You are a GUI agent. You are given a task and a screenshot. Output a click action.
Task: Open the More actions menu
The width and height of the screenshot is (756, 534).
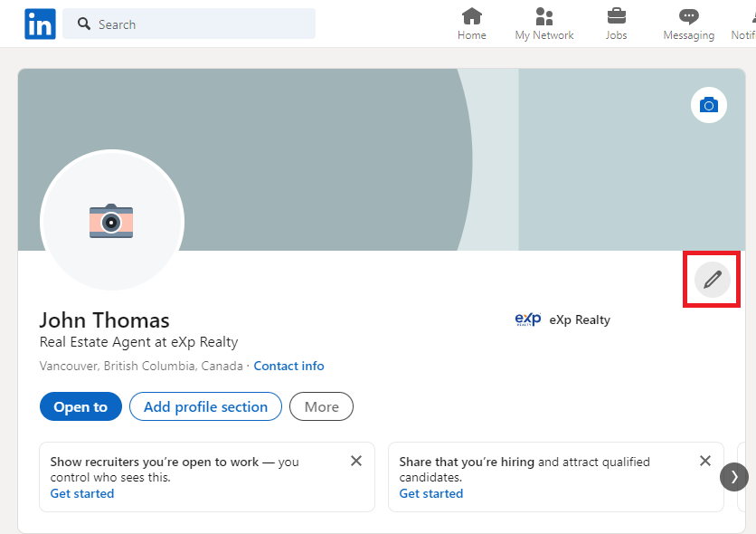pyautogui.click(x=321, y=407)
